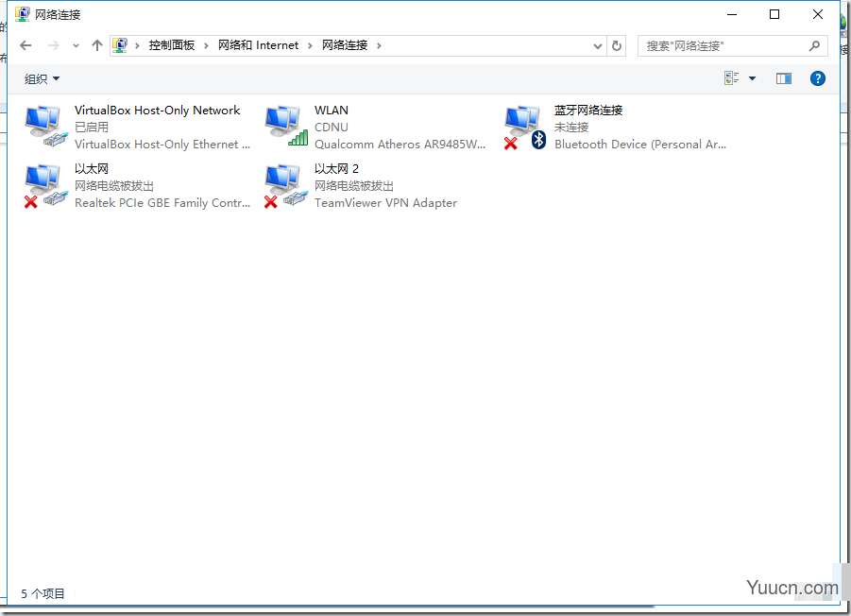Open the view options dropdown arrow
Screen dimensions: 851x616
tap(752, 78)
